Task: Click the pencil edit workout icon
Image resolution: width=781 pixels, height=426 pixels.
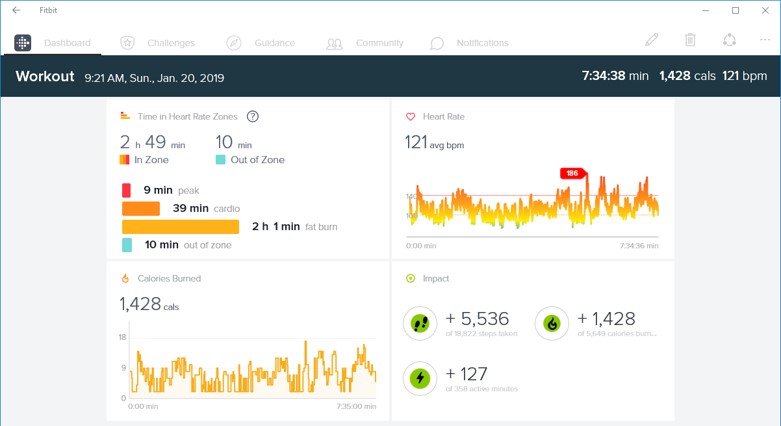Action: (x=652, y=40)
